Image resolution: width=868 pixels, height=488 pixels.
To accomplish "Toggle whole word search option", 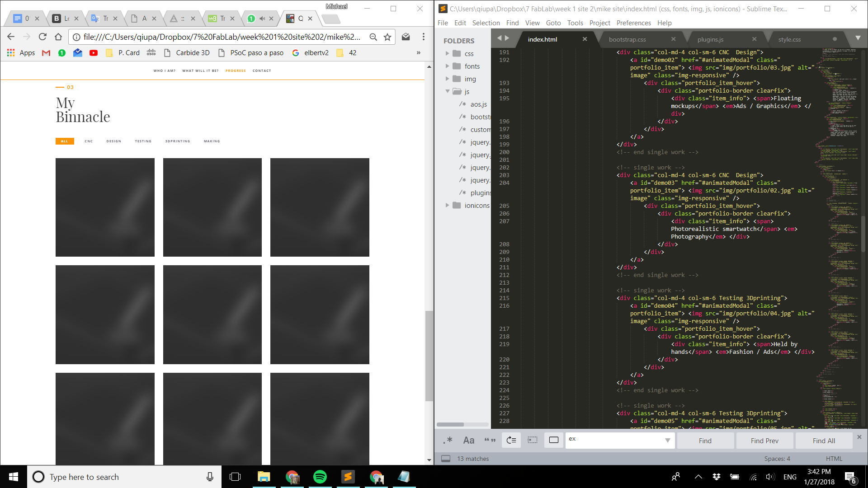I will pyautogui.click(x=490, y=441).
